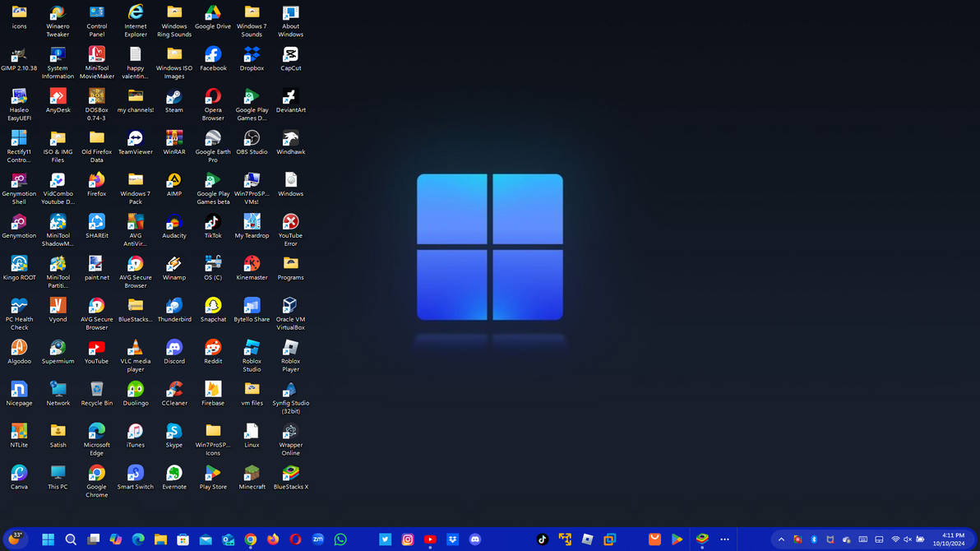Viewport: 980px width, 551px height.
Task: Open Thunderbird desktop shortcut
Action: pyautogui.click(x=174, y=310)
